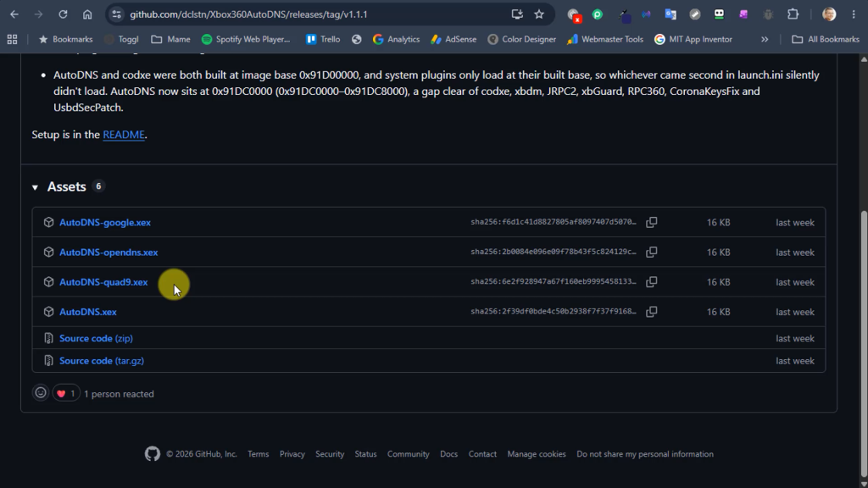Open the Toggl bookmark
This screenshot has width=868, height=488.
[121, 39]
